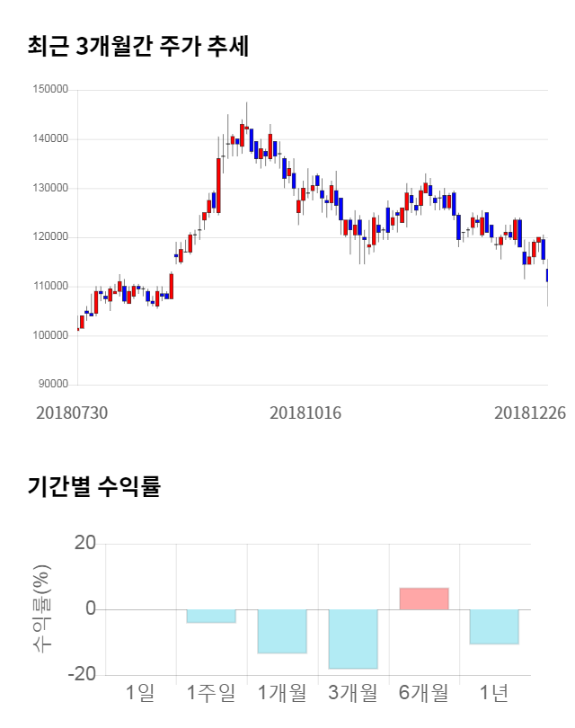Select the '1주일' period axis label

(211, 693)
